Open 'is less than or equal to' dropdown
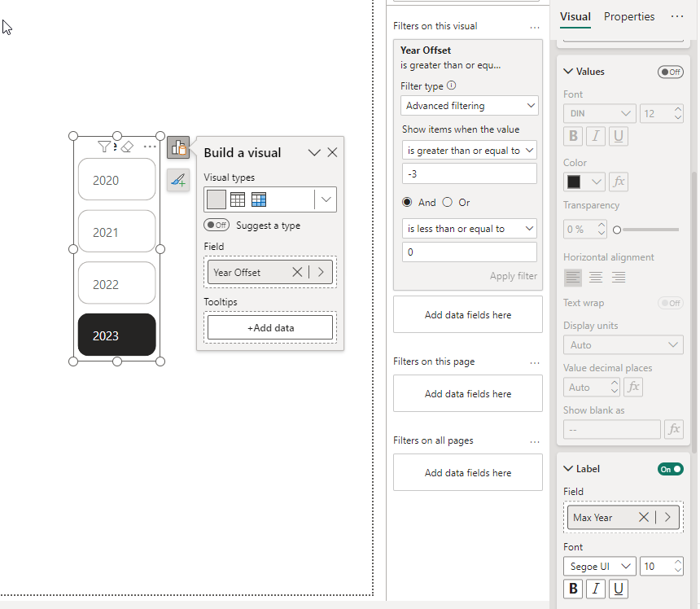The image size is (700, 609). tap(470, 229)
